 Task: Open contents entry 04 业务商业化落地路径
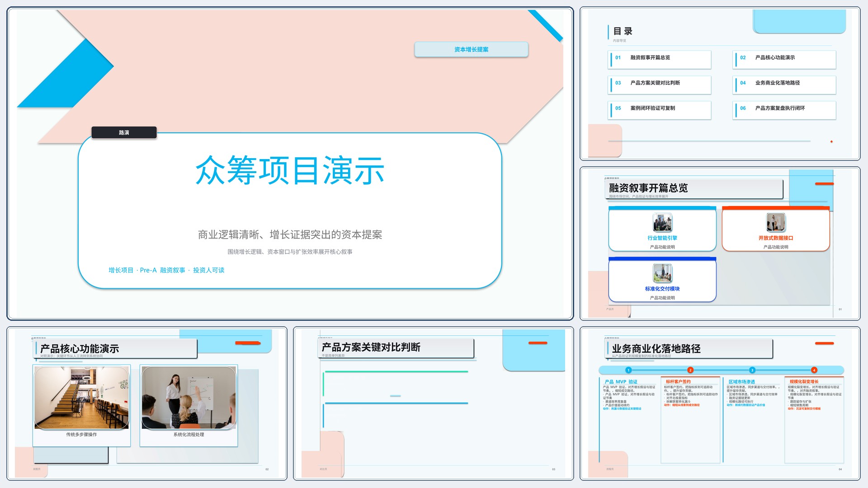tap(785, 85)
